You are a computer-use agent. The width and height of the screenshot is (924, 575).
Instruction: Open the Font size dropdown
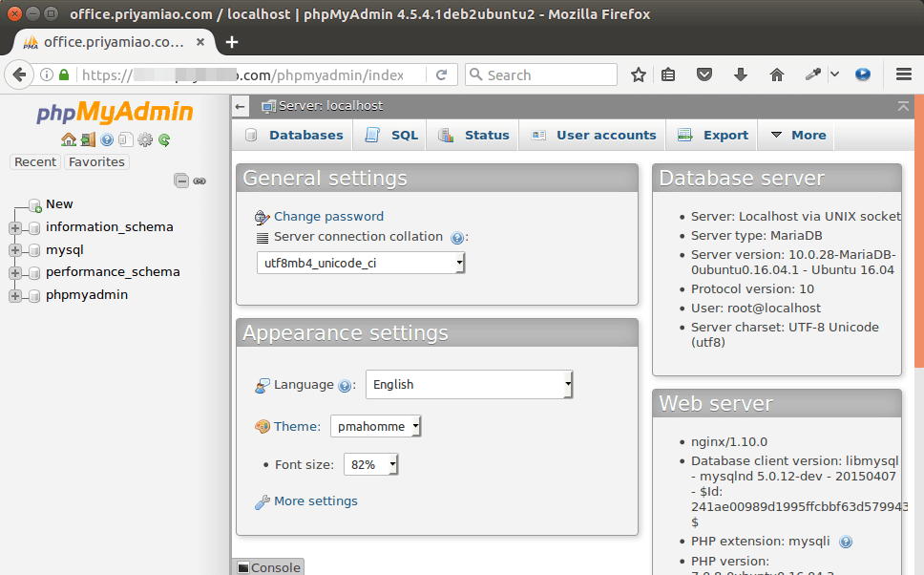click(370, 465)
